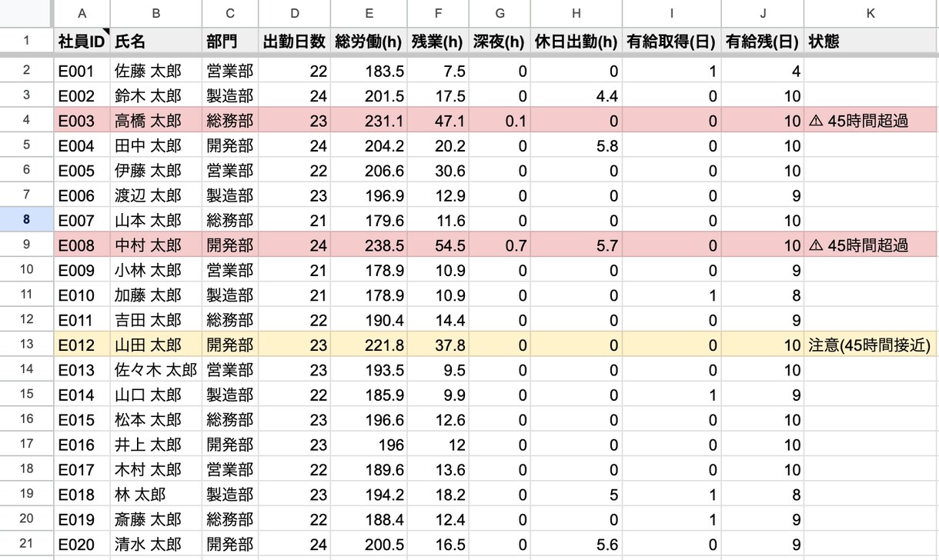Click the holiday work value 5.6

(576, 545)
